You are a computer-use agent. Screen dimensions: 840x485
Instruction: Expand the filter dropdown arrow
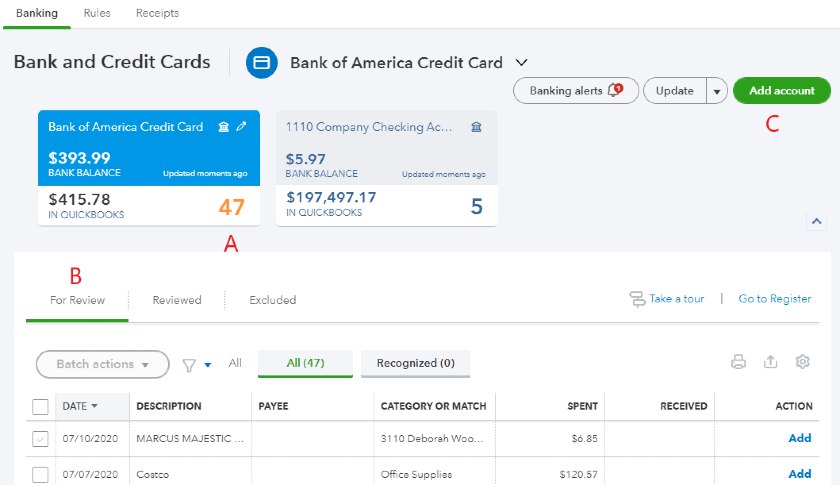click(x=208, y=365)
